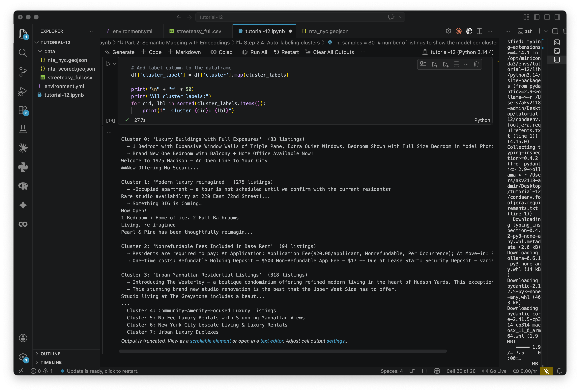Open tutorial-12.ipynb in file tree
Screen dimensions: 580x392
(x=64, y=95)
